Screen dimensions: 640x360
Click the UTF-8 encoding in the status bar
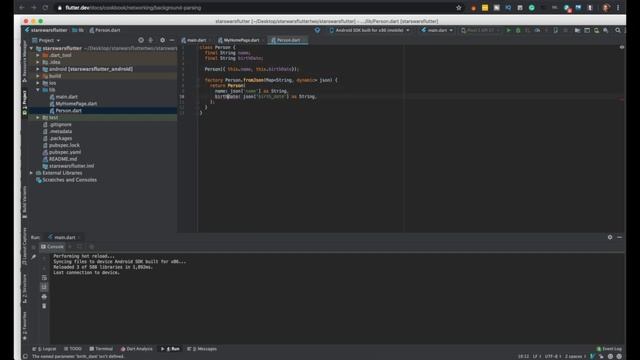point(552,356)
